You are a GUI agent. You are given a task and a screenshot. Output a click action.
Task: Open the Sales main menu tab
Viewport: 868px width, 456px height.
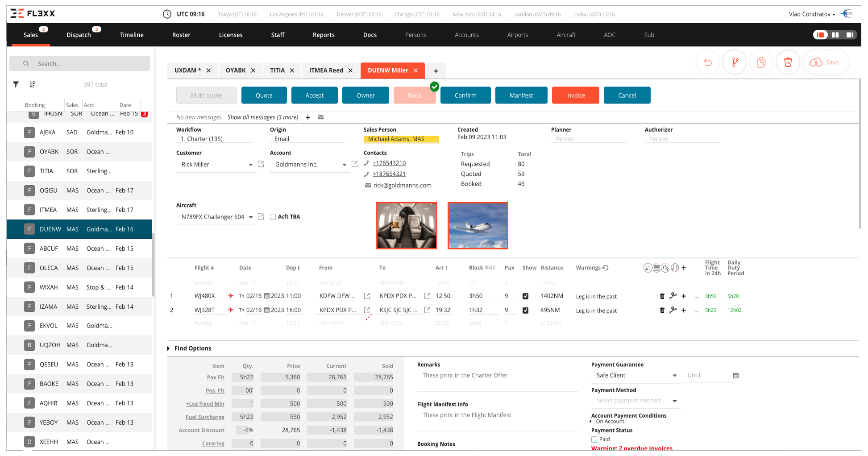point(31,35)
